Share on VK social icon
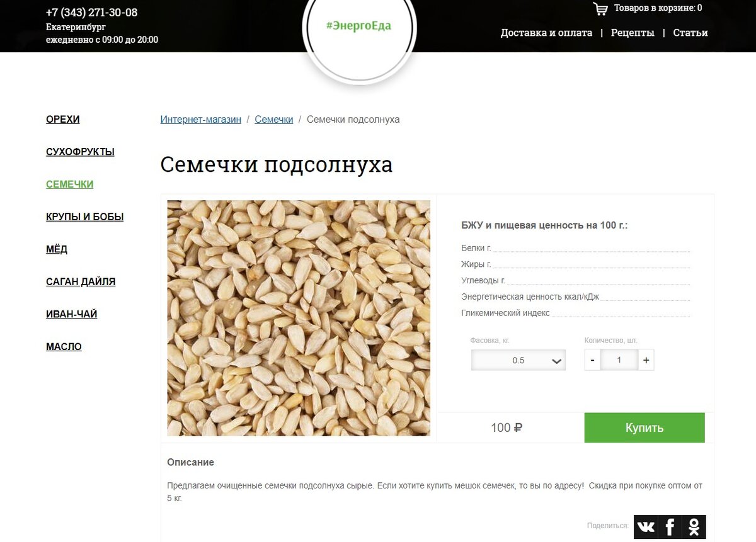The image size is (756, 542). coord(646,527)
